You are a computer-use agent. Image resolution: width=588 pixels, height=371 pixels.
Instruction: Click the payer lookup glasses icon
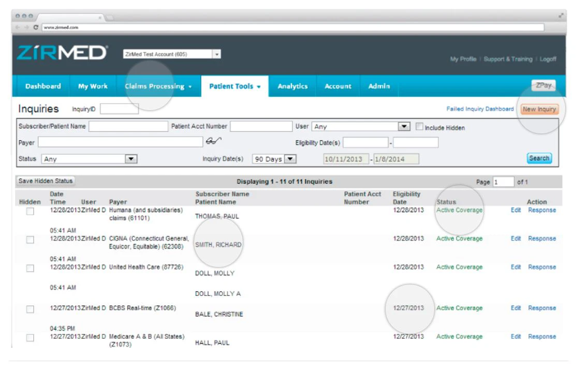coord(213,141)
